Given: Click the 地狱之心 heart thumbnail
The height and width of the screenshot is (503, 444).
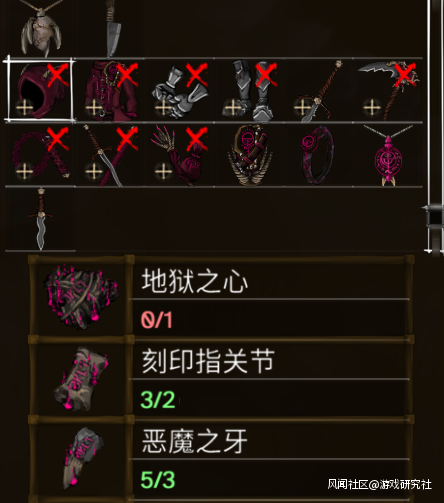Looking at the screenshot, I should pyautogui.click(x=80, y=297).
